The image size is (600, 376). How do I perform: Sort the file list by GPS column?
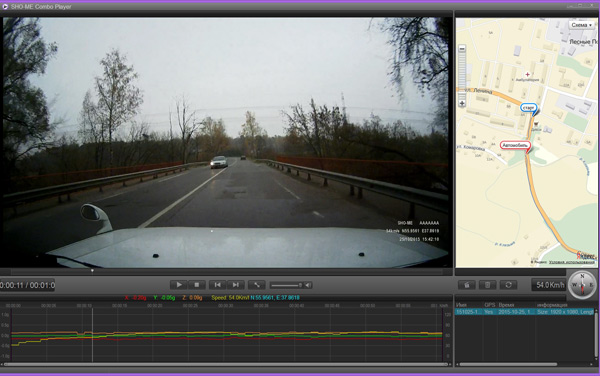(489, 305)
